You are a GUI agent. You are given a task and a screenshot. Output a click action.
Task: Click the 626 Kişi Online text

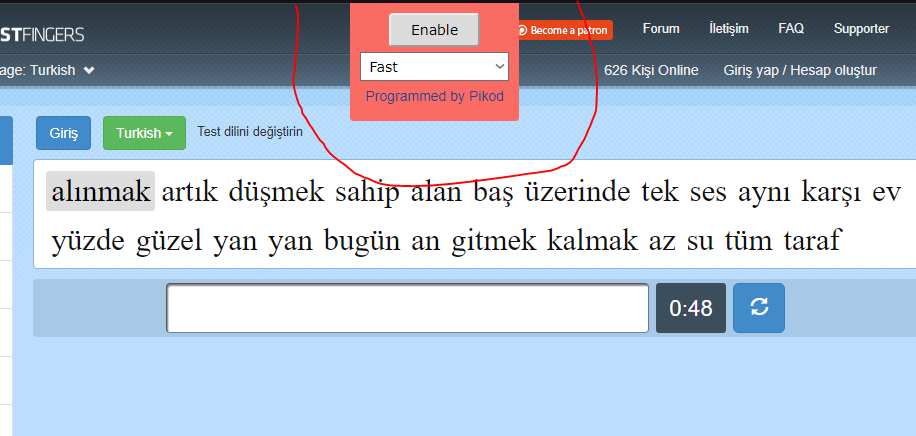tap(651, 70)
